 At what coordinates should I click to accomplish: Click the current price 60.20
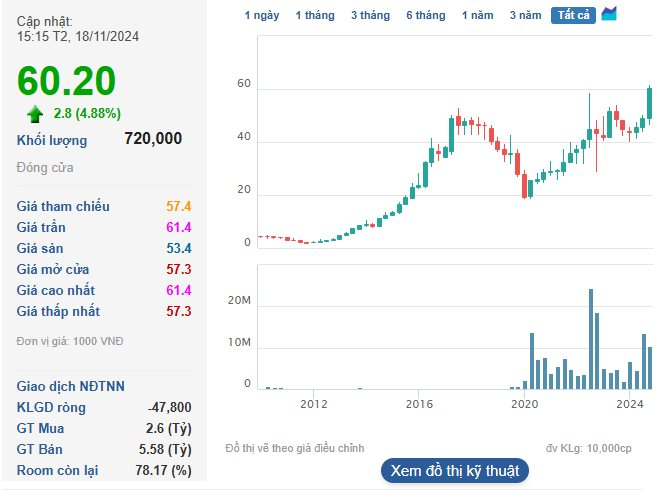click(66, 81)
